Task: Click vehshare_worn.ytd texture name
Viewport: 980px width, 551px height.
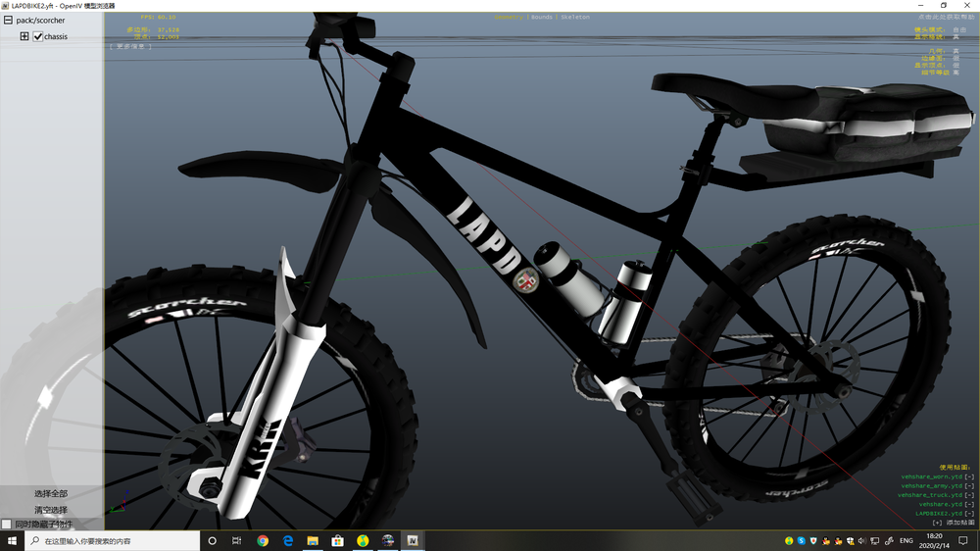Action: tap(931, 476)
